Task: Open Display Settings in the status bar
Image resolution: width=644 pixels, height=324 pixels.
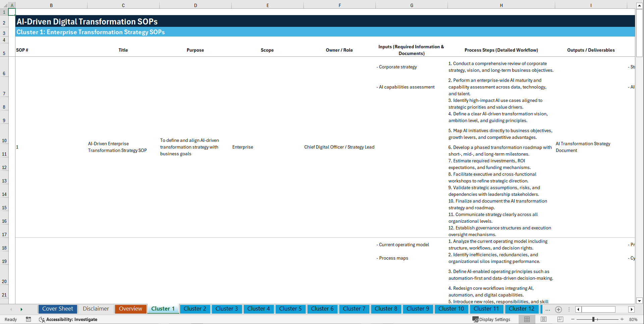Action: click(x=491, y=319)
